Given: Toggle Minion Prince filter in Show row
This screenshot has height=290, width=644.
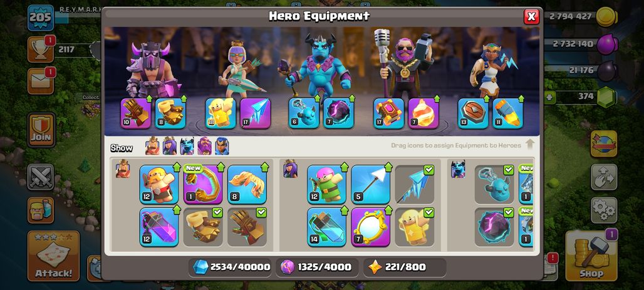Looking at the screenshot, I should pos(187,146).
